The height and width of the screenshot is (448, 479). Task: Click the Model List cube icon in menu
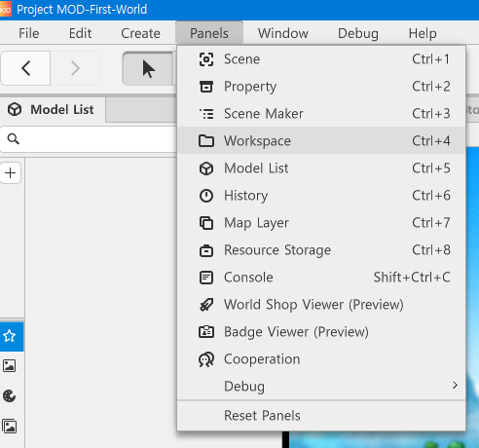pyautogui.click(x=206, y=168)
